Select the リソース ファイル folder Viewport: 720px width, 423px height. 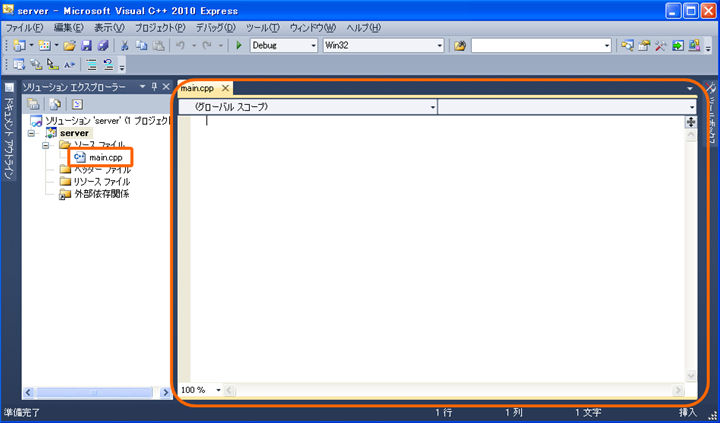(x=95, y=182)
